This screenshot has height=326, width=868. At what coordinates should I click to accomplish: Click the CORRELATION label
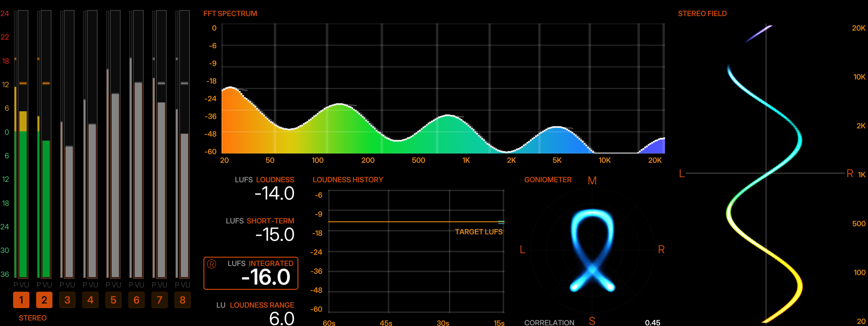(549, 323)
